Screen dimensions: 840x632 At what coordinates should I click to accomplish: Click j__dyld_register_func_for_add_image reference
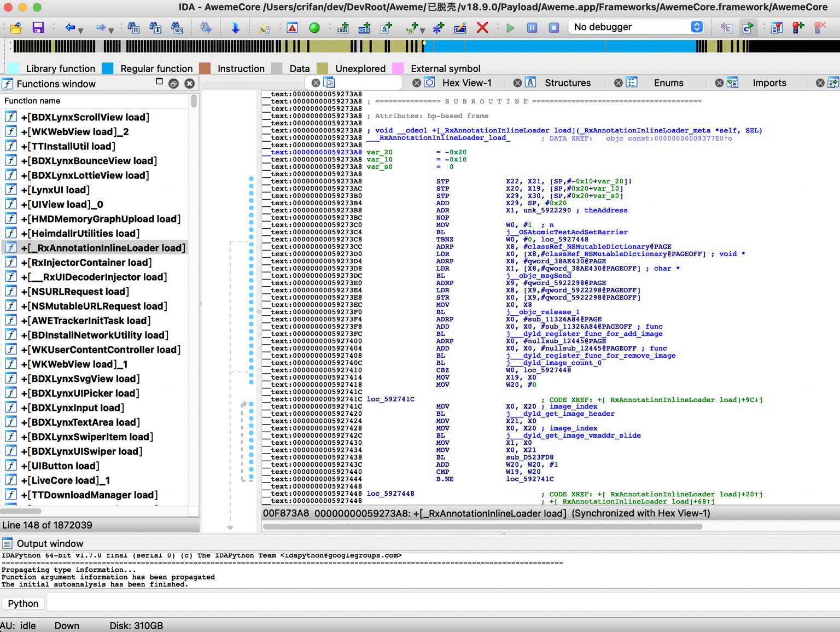(x=584, y=334)
